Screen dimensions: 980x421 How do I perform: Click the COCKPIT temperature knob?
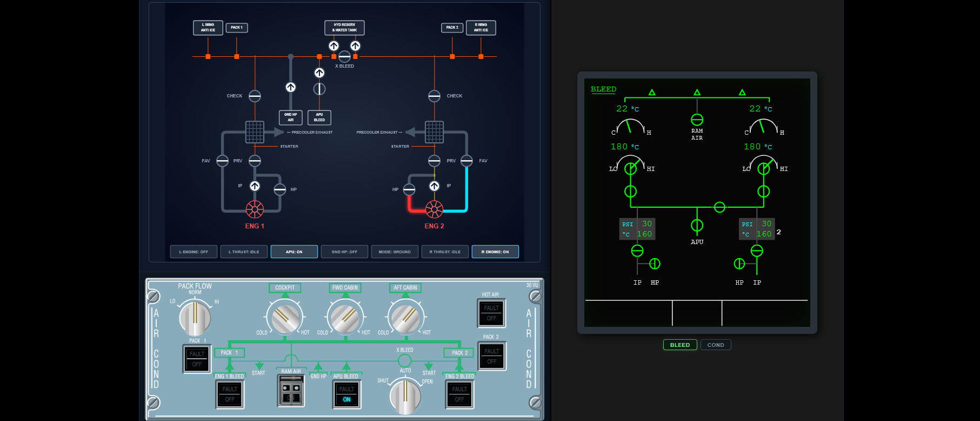pyautogui.click(x=285, y=319)
